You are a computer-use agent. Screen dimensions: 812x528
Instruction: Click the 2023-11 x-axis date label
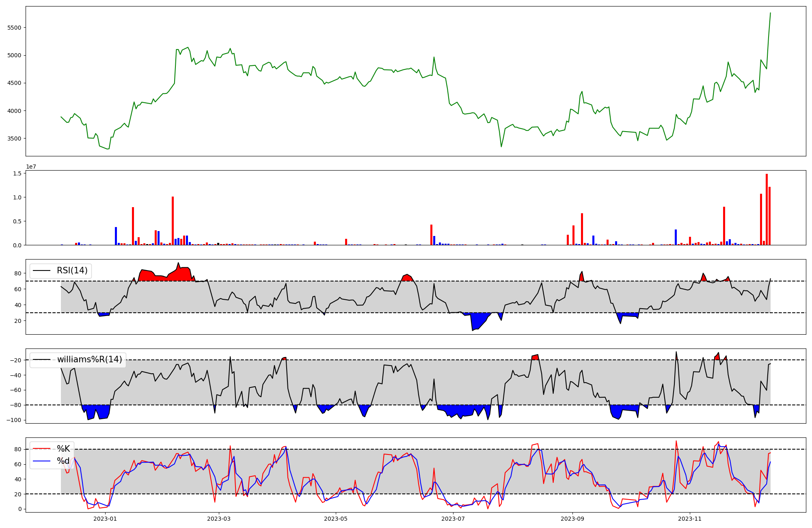tap(690, 519)
